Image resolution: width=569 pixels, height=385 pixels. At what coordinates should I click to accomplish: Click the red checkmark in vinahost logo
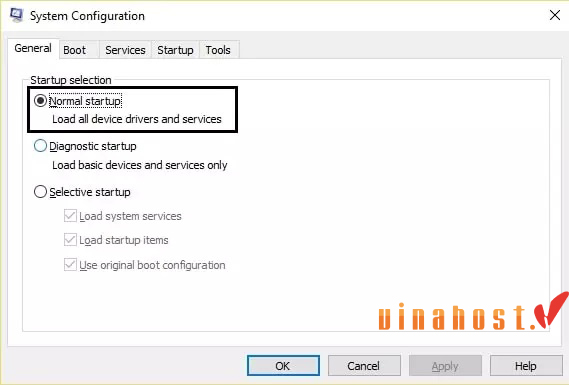552,310
